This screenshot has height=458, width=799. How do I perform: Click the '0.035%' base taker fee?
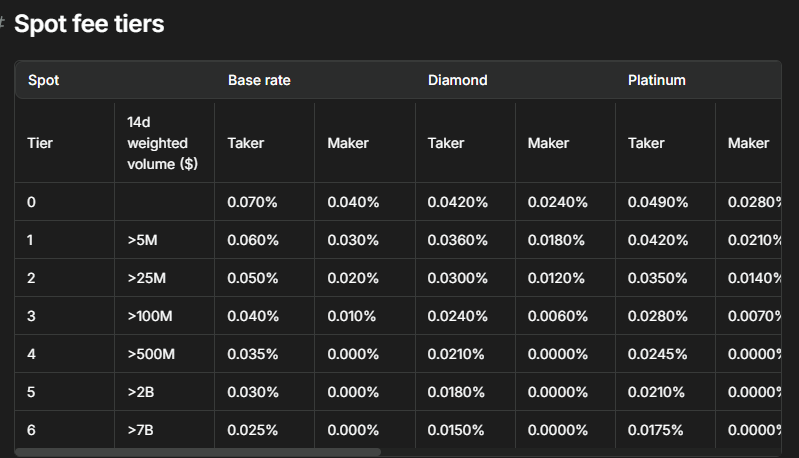[253, 354]
